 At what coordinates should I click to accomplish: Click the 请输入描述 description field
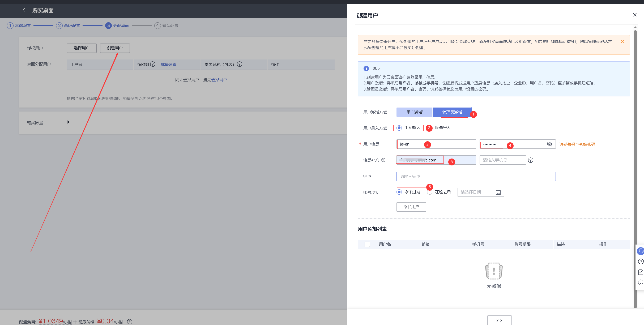476,177
